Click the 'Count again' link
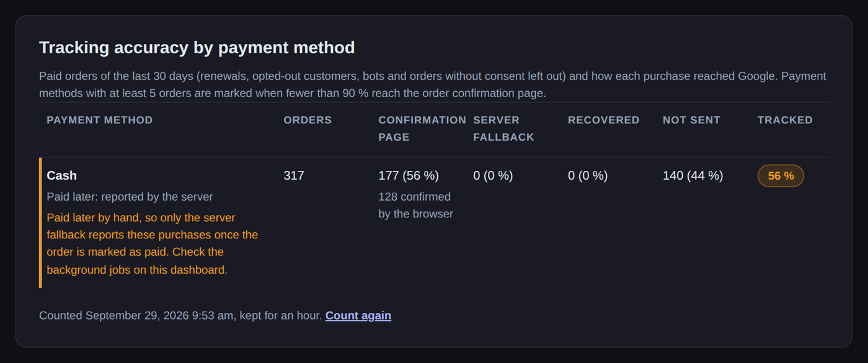The width and height of the screenshot is (868, 363). tap(358, 315)
